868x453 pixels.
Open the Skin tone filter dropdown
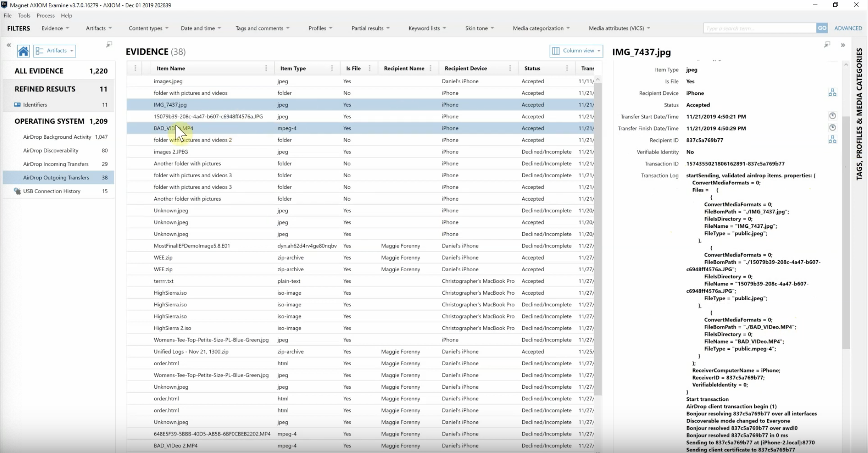(x=479, y=28)
